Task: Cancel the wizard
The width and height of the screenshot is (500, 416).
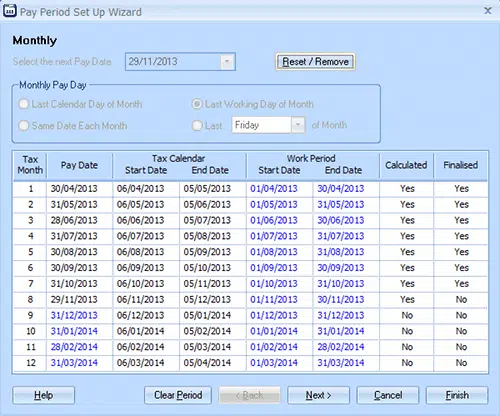Action: 388,395
